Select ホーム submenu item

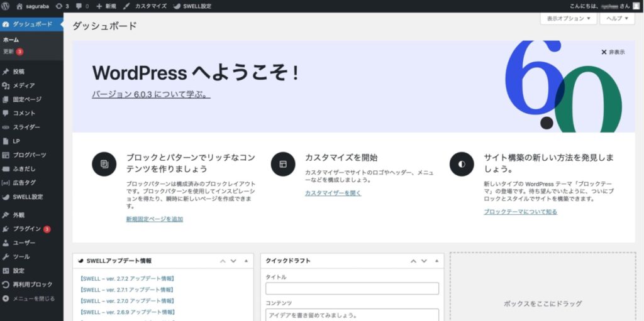(x=11, y=40)
